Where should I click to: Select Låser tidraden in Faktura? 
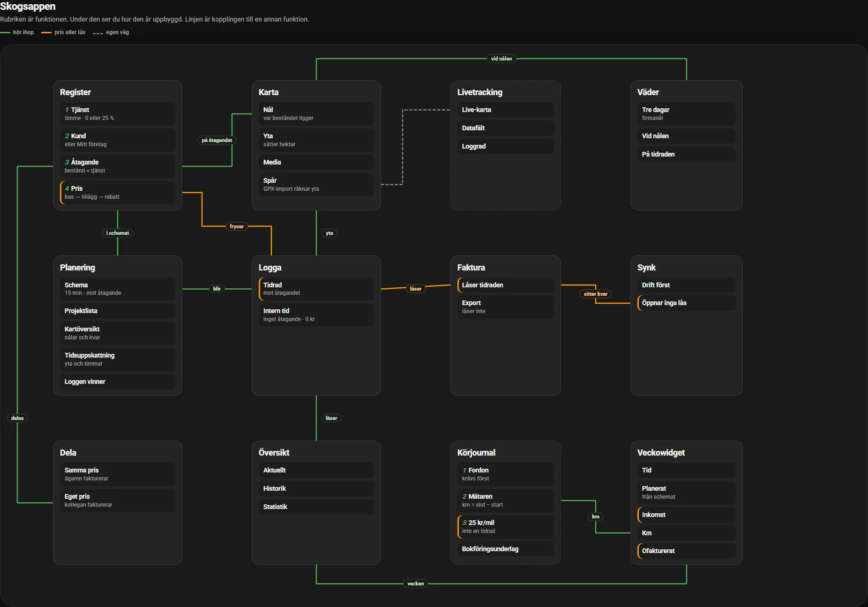[506, 285]
